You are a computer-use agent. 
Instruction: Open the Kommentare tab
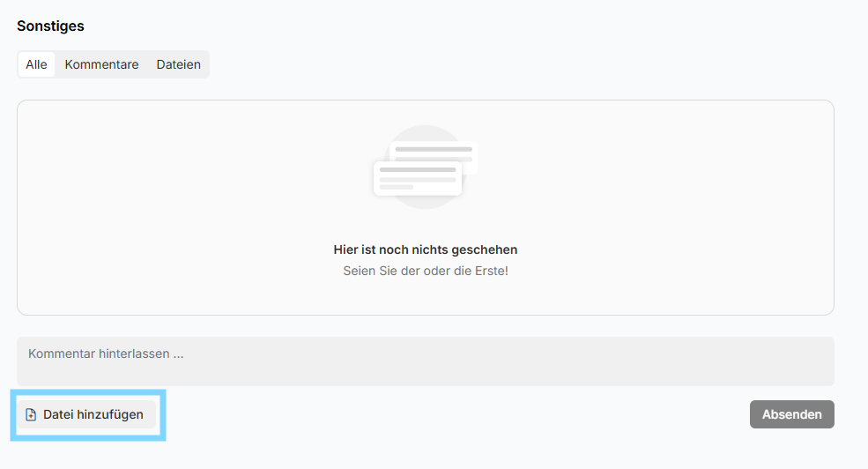coord(101,64)
